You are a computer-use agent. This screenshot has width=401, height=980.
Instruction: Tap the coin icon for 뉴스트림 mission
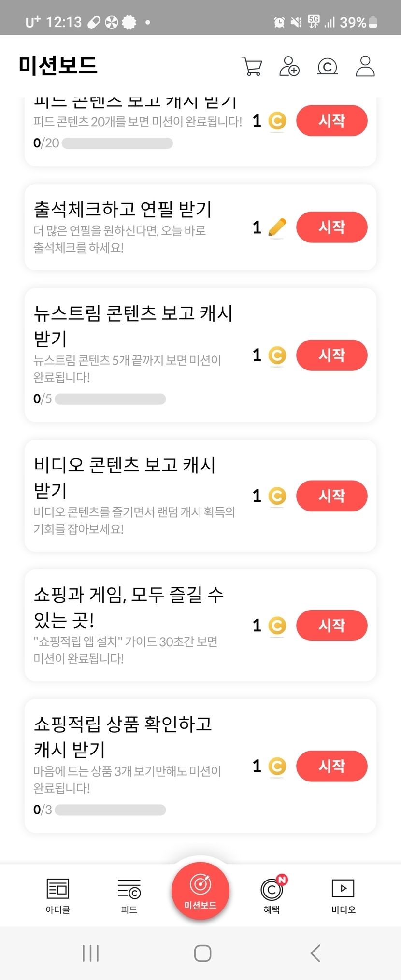pos(277,355)
